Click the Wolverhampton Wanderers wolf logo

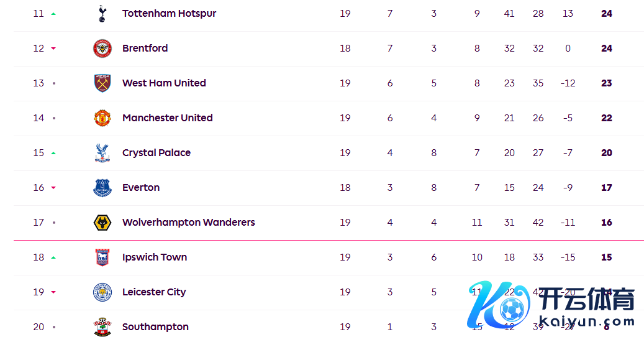point(102,223)
